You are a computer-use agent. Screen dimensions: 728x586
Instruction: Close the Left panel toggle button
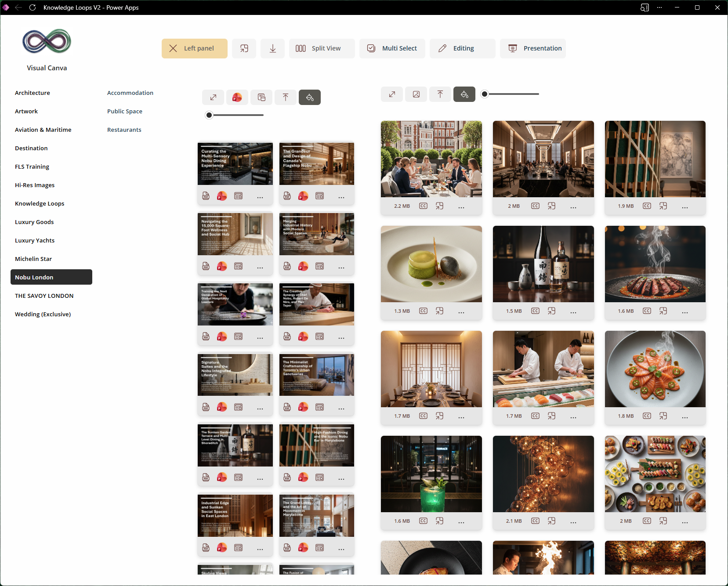pos(194,48)
